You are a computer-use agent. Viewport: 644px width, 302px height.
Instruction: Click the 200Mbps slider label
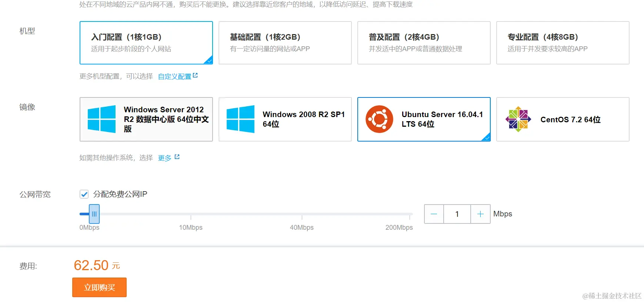click(399, 228)
